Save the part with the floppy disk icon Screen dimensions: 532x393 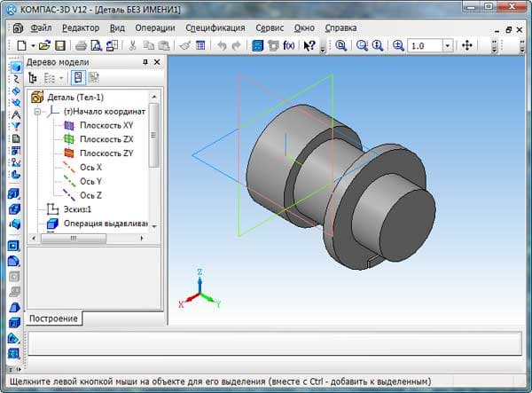point(60,45)
